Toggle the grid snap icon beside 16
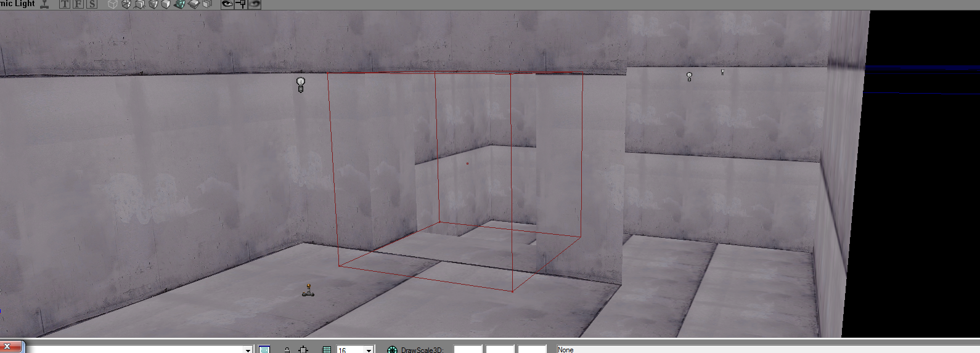Screen dimensions: 980x353 (327, 349)
